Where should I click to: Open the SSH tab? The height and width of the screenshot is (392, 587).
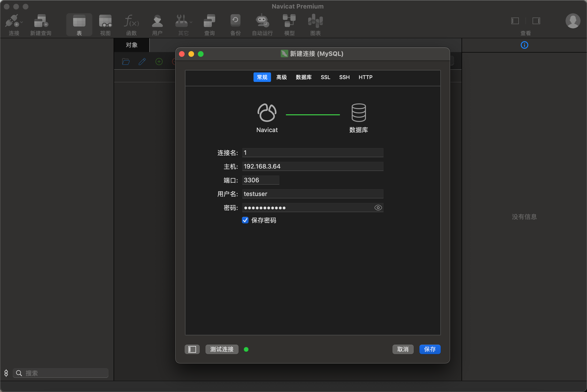pyautogui.click(x=344, y=77)
